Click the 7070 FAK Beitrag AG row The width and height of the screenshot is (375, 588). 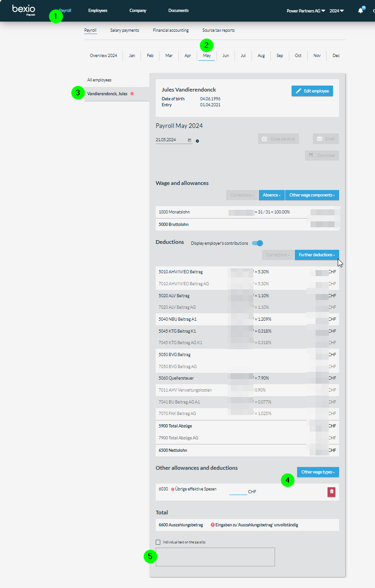[x=247, y=414]
